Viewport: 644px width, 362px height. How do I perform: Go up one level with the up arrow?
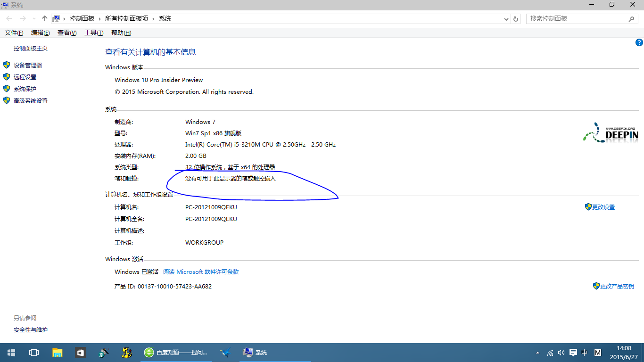tap(45, 18)
